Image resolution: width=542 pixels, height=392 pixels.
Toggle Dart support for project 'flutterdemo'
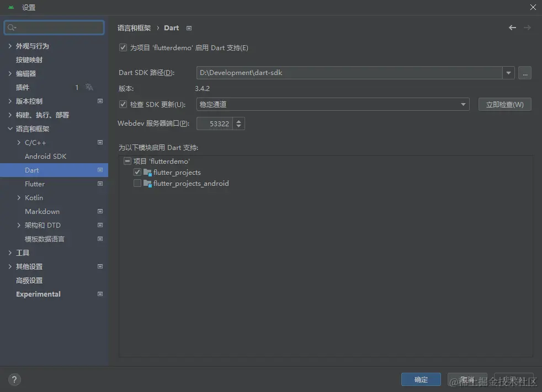pyautogui.click(x=123, y=47)
